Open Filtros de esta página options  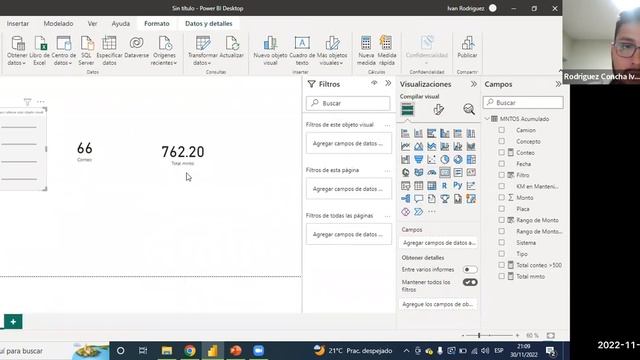click(x=387, y=170)
